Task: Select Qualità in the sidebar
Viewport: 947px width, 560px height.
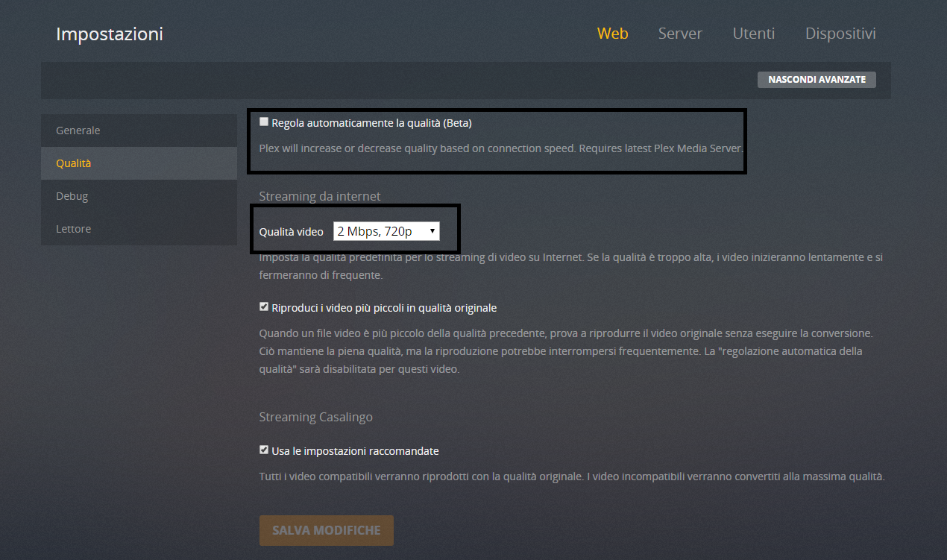Action: click(x=74, y=163)
